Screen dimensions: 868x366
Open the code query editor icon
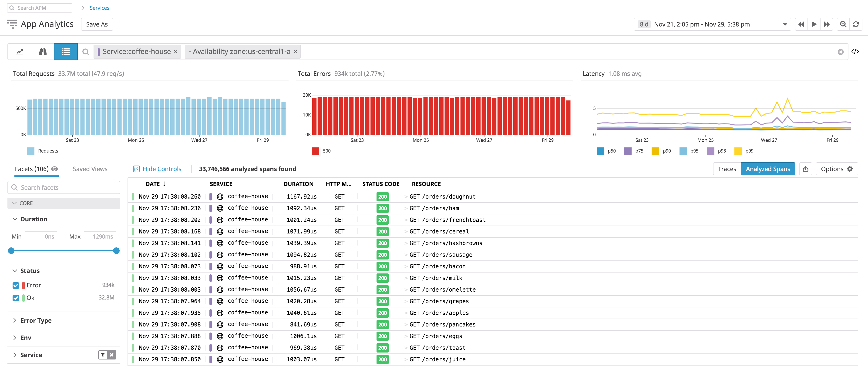click(855, 52)
